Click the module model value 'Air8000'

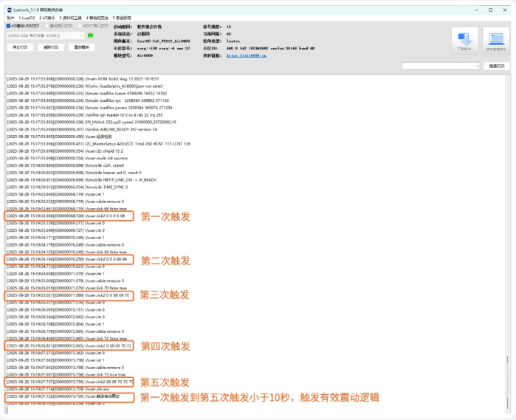[145, 55]
